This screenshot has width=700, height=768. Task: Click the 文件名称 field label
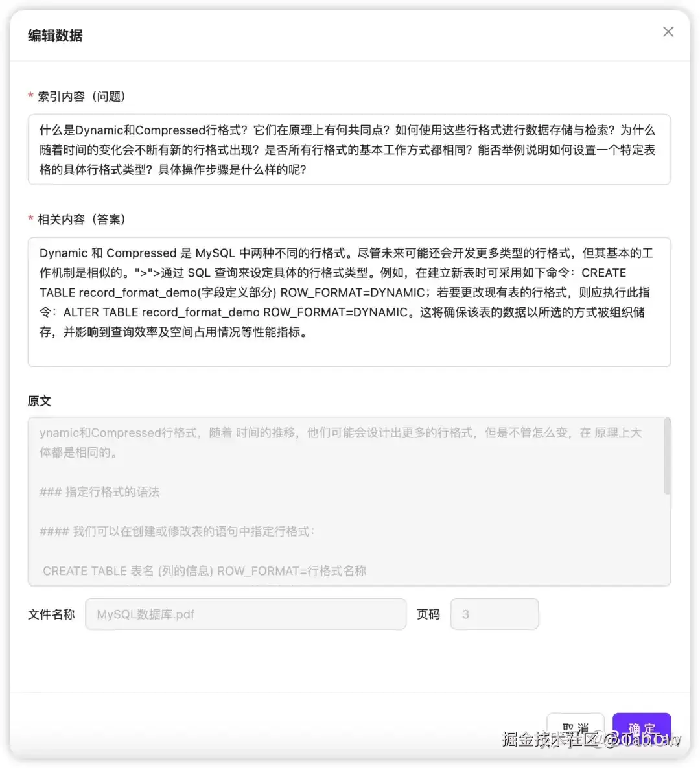click(51, 614)
